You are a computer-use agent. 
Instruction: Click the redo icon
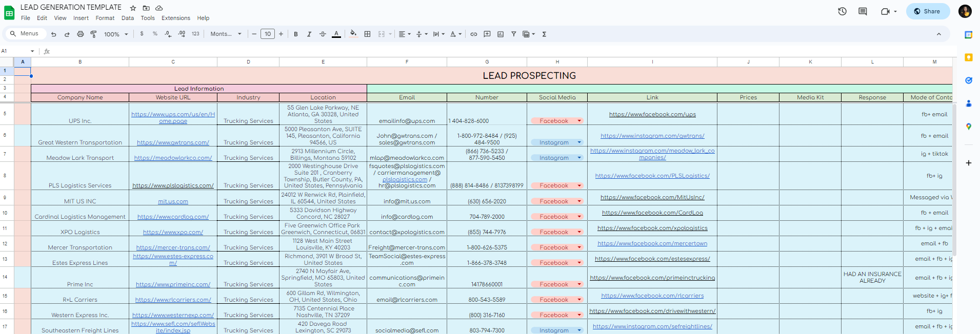coord(67,34)
